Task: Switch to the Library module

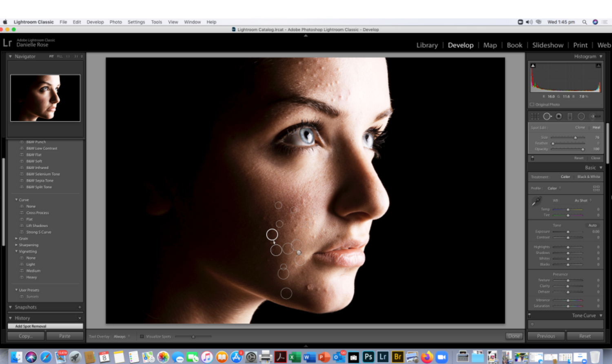Action: coord(427,45)
